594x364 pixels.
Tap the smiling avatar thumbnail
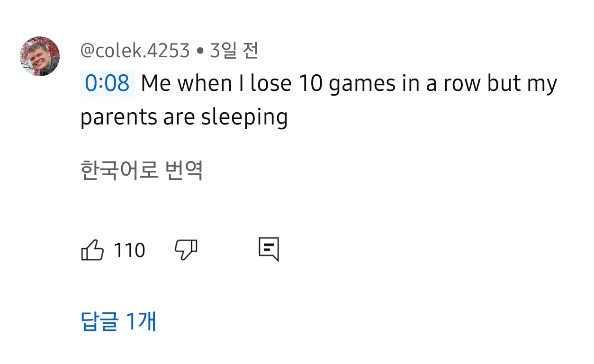pyautogui.click(x=40, y=56)
